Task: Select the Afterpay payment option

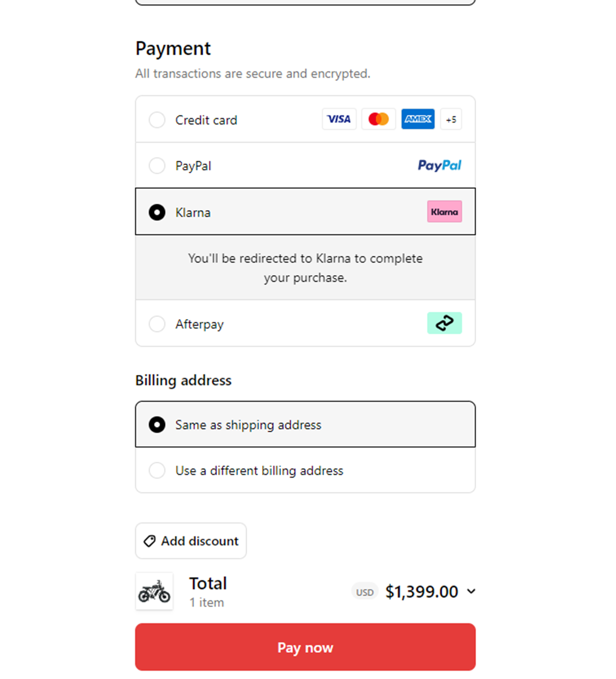Action: 157,324
